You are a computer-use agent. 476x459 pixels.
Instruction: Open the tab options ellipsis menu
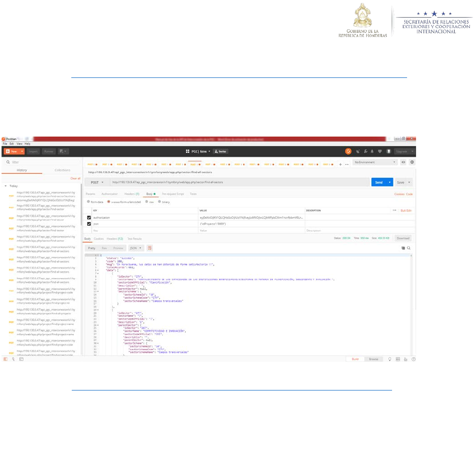point(347,164)
